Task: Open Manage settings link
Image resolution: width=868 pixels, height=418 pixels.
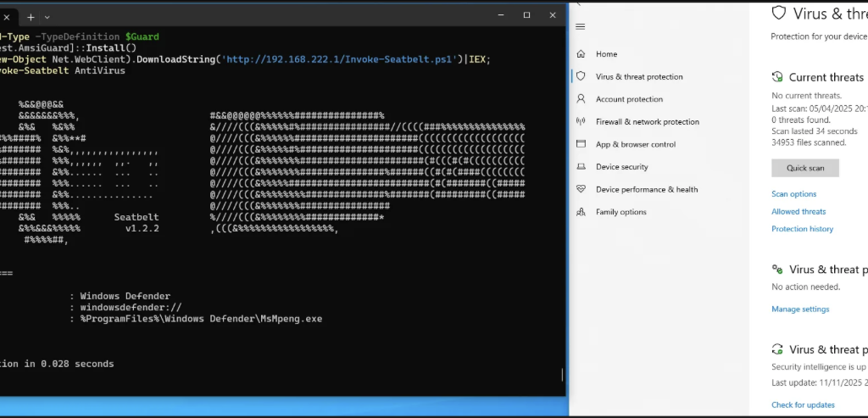Action: tap(800, 309)
